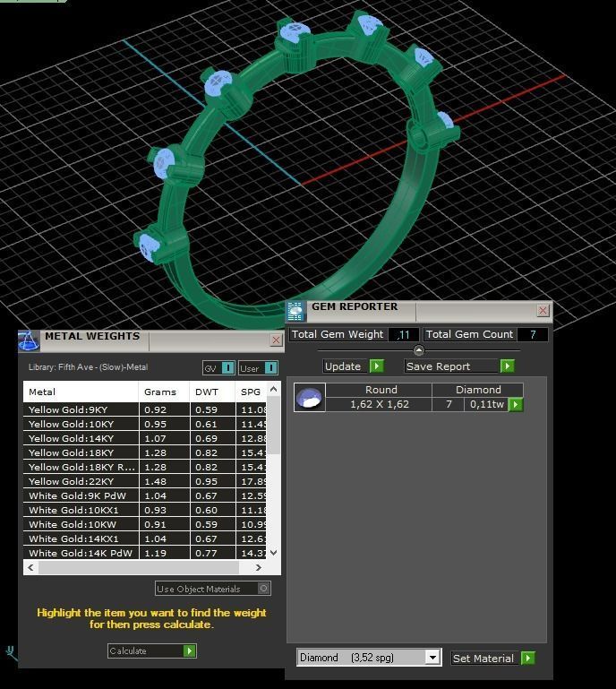
Task: Click horizontal scroll left arrow
Action: (x=30, y=568)
